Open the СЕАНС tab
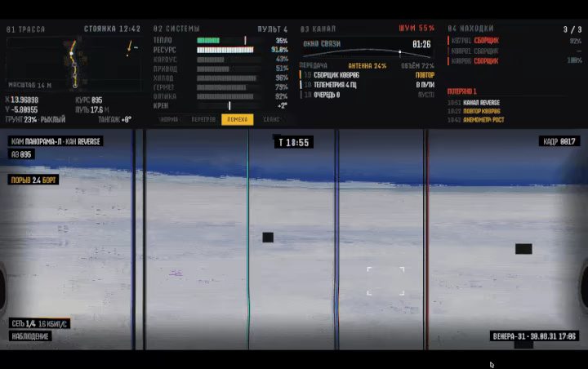This screenshot has width=588, height=369. [271, 119]
